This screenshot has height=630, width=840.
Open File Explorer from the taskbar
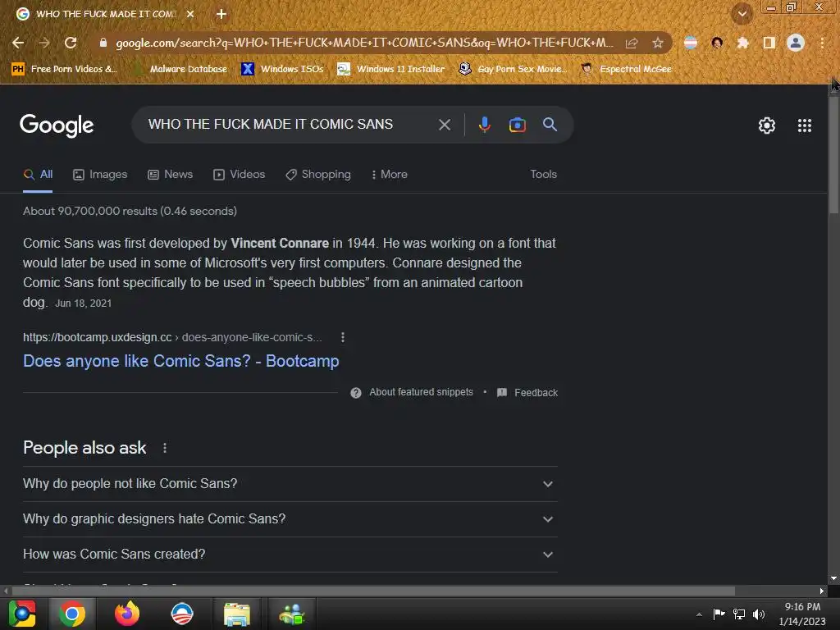coord(237,614)
